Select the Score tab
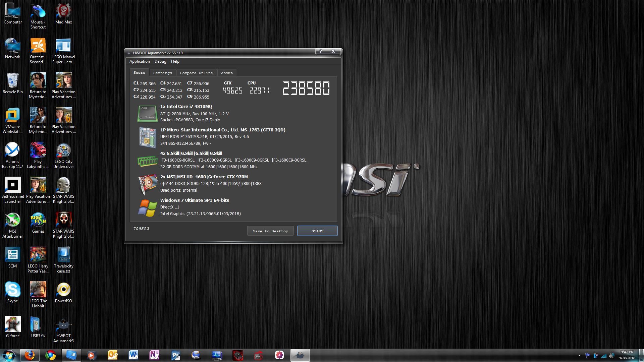Image resolution: width=644 pixels, height=362 pixels. (139, 73)
